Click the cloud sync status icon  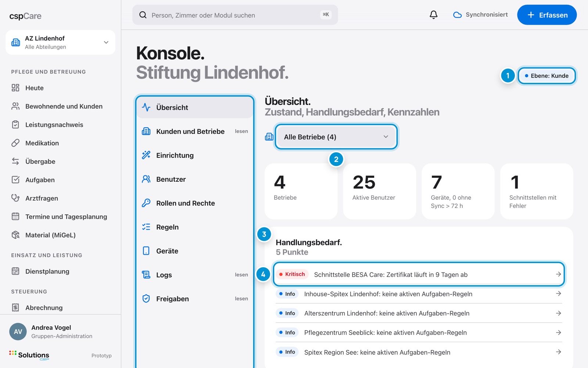[x=457, y=15]
